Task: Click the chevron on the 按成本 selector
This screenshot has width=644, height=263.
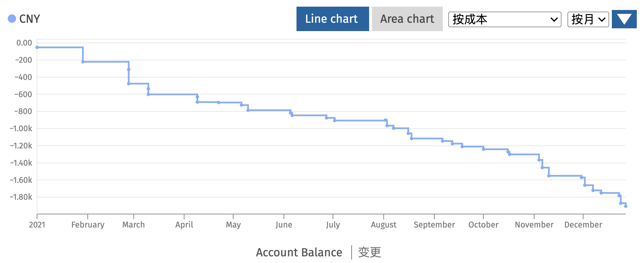Action: coord(554,19)
